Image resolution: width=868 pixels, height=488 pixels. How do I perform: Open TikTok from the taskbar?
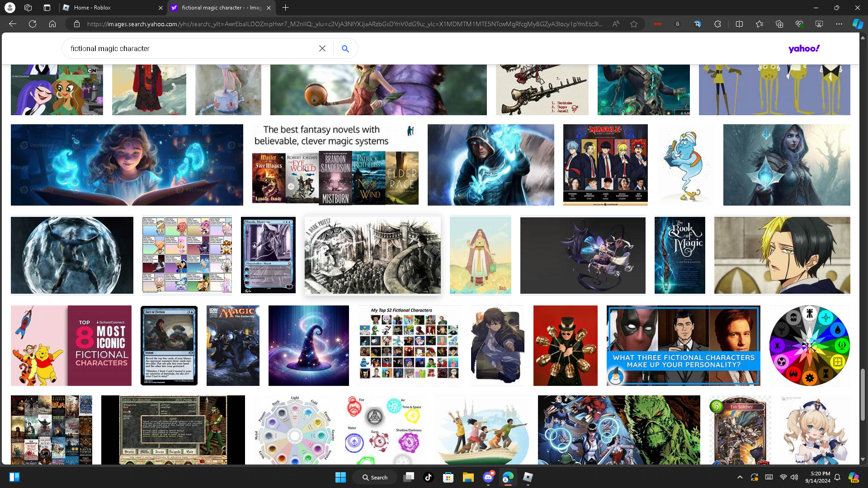pyautogui.click(x=428, y=477)
